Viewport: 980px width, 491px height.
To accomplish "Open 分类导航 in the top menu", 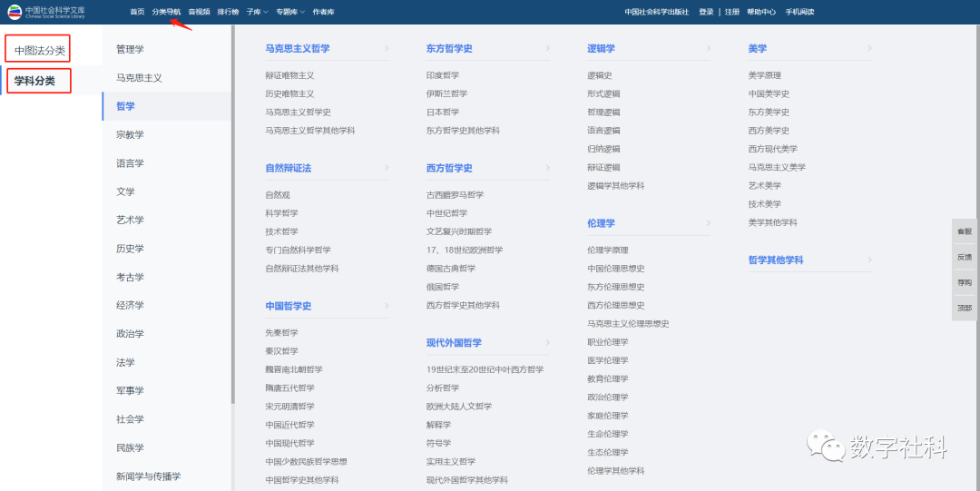I will 166,12.
